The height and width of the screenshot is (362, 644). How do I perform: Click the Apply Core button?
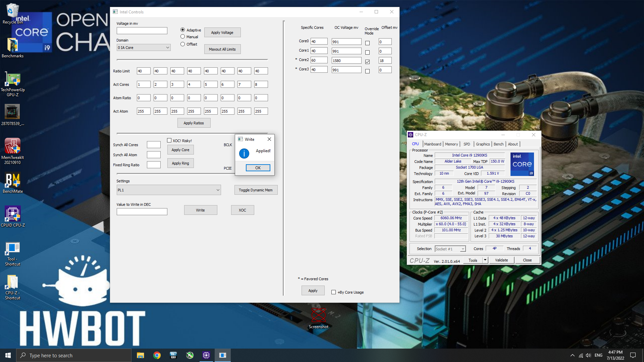tap(180, 150)
